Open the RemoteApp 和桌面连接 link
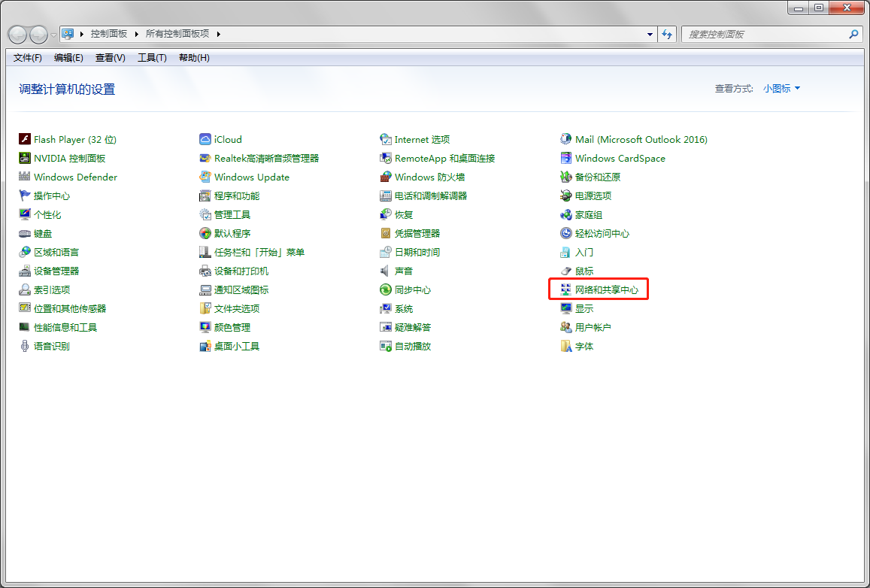 tap(444, 158)
